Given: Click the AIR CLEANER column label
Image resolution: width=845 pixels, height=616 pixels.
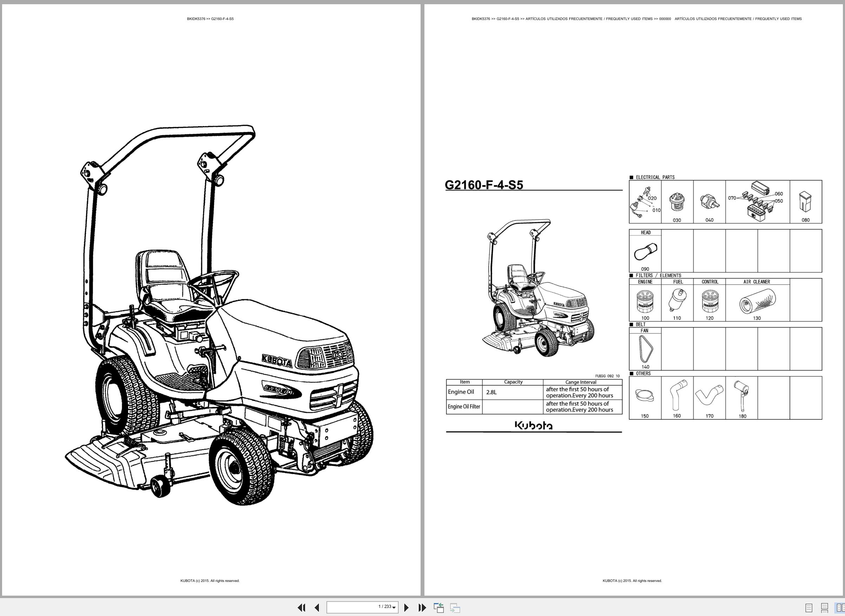Looking at the screenshot, I should (756, 282).
